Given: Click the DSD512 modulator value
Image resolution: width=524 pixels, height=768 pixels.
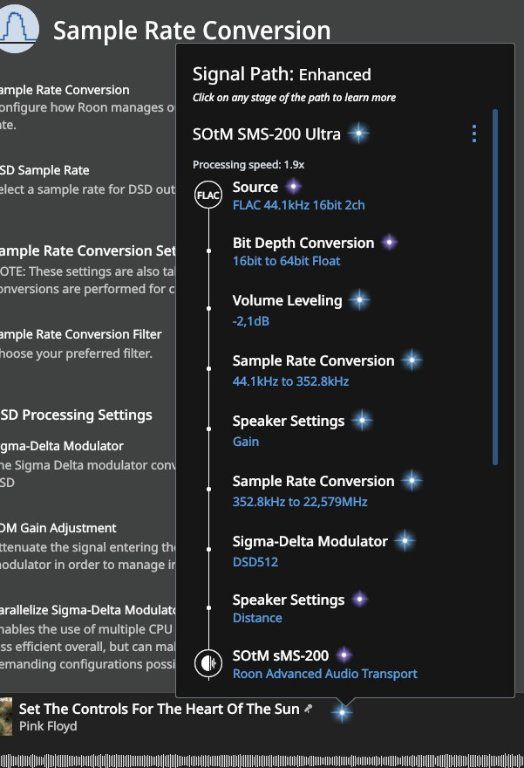Looking at the screenshot, I should 255,562.
